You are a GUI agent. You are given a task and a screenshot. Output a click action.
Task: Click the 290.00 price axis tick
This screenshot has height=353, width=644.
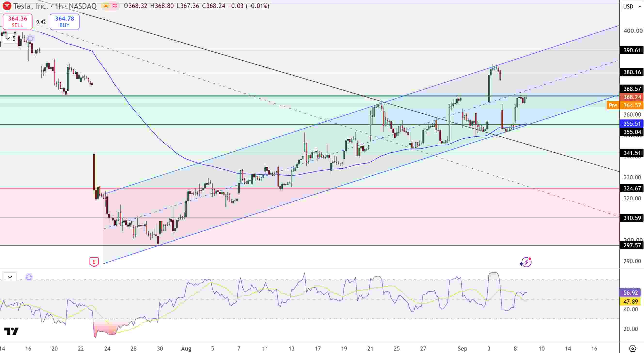(x=632, y=261)
